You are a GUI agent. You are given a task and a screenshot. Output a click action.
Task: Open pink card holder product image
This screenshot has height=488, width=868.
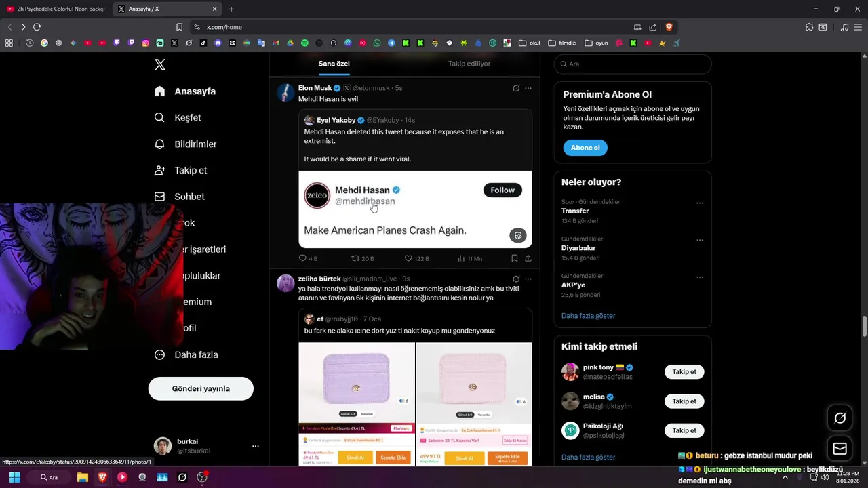tap(474, 404)
